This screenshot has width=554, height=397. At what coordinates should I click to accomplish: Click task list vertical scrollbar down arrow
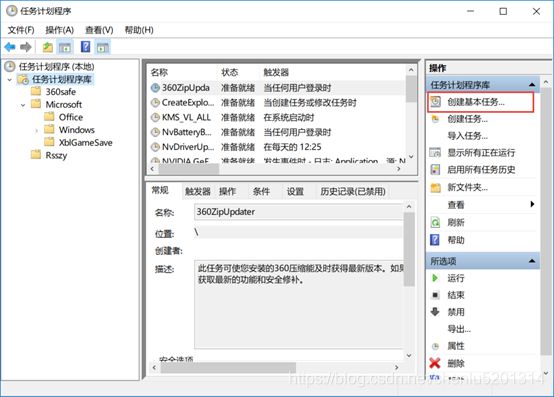point(411,156)
